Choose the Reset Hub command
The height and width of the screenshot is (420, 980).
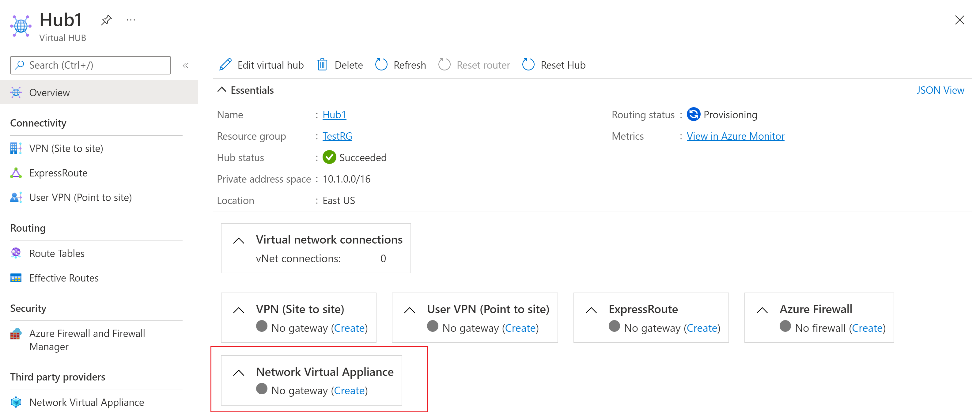coord(554,65)
